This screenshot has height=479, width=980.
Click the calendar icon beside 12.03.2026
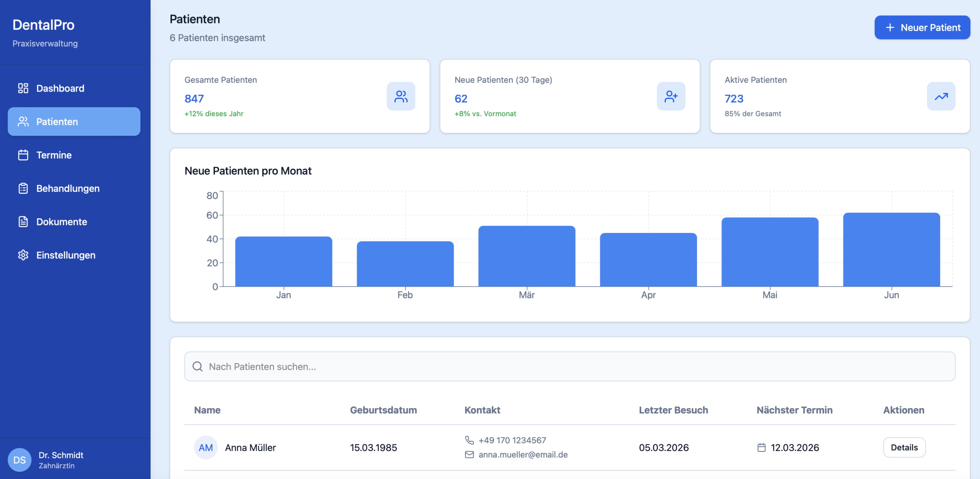[761, 448]
